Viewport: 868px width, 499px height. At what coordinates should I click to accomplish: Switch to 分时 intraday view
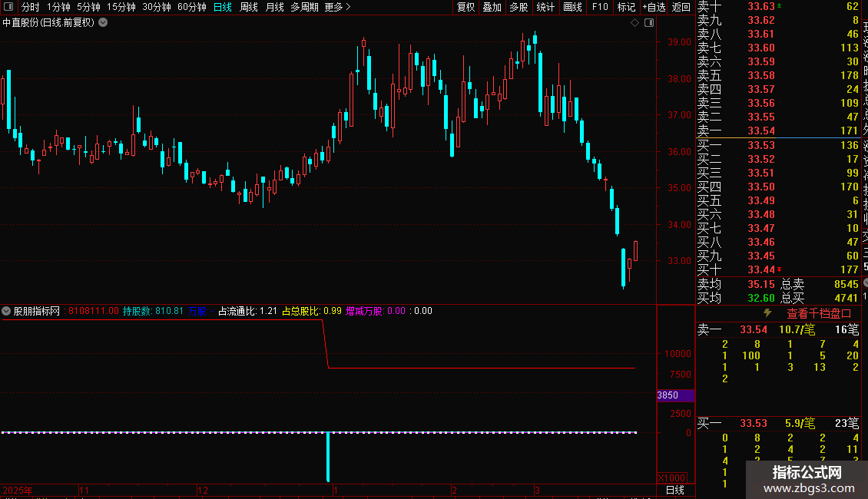[31, 7]
